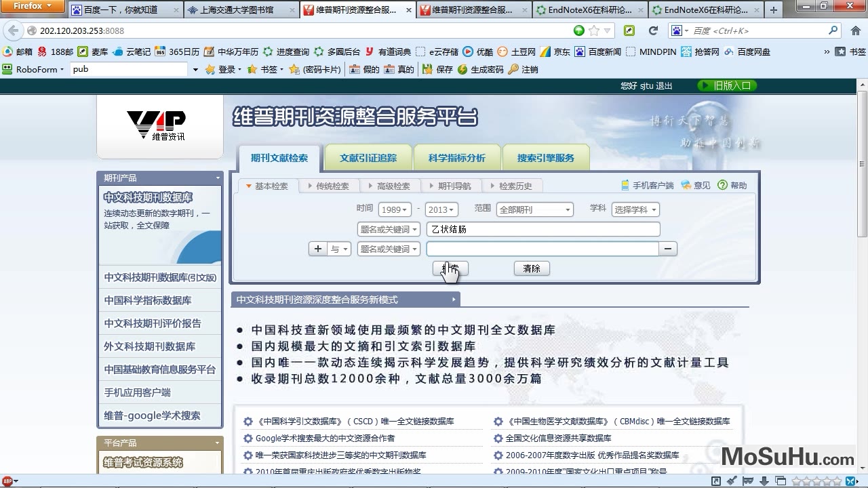Expand the RoboForm menu dropdown

pos(61,69)
